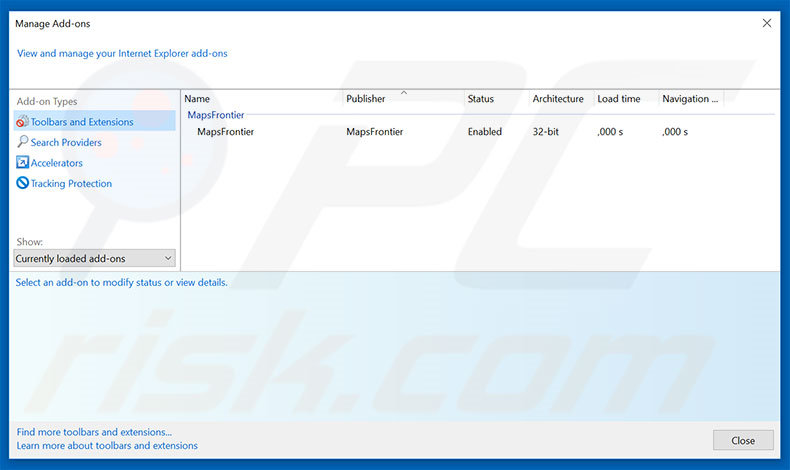The width and height of the screenshot is (790, 470).
Task: Collapse the MapsFrontier group header
Action: click(216, 115)
